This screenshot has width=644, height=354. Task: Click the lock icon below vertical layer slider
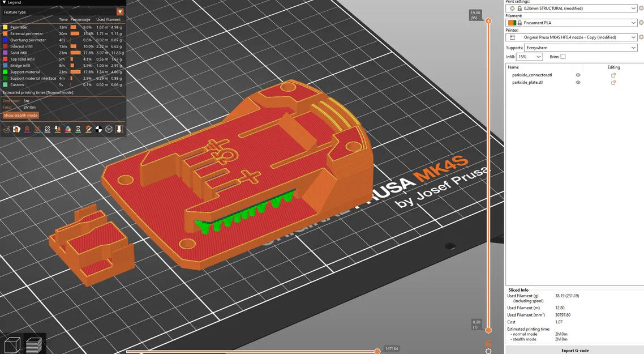pos(488,343)
